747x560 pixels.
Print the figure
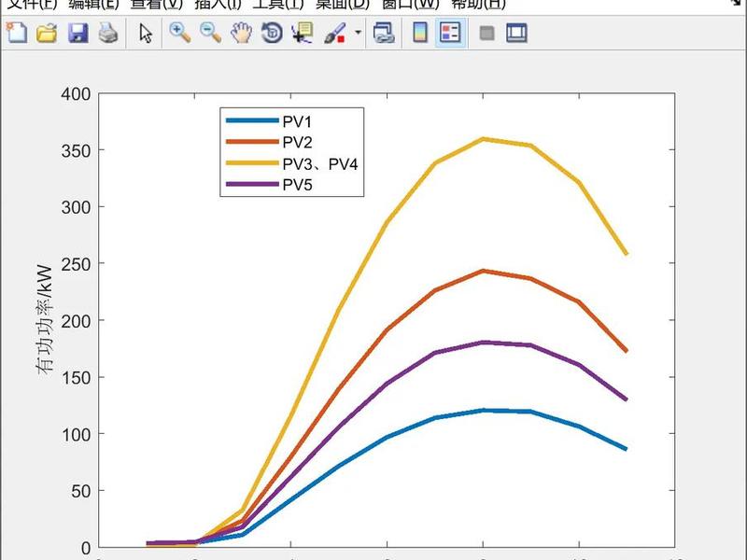108,33
